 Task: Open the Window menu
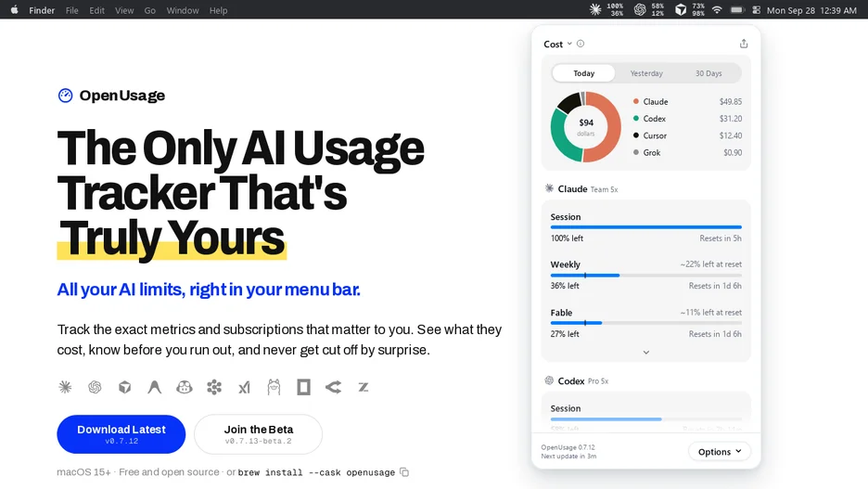point(183,10)
